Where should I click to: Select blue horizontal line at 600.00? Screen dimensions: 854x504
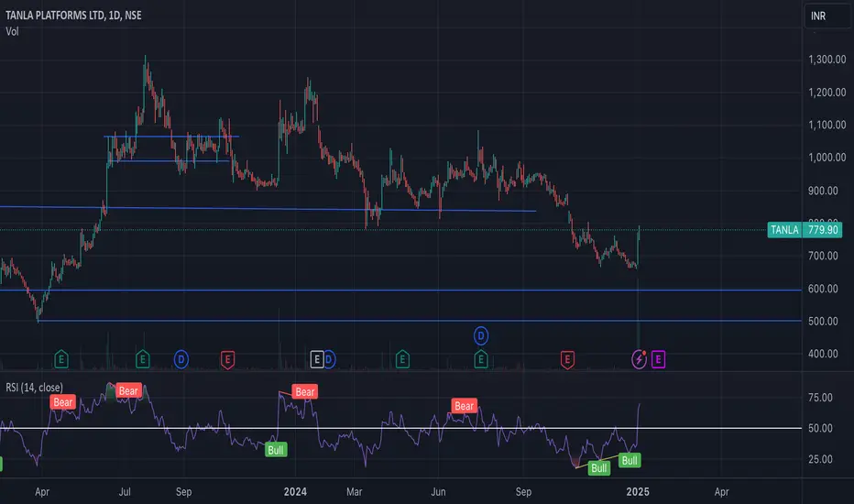(400, 290)
